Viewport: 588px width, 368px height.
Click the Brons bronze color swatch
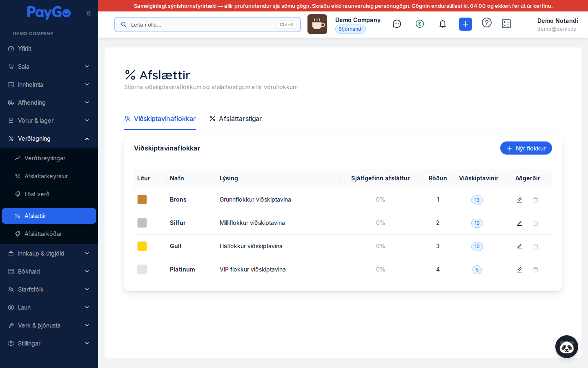[x=142, y=200]
